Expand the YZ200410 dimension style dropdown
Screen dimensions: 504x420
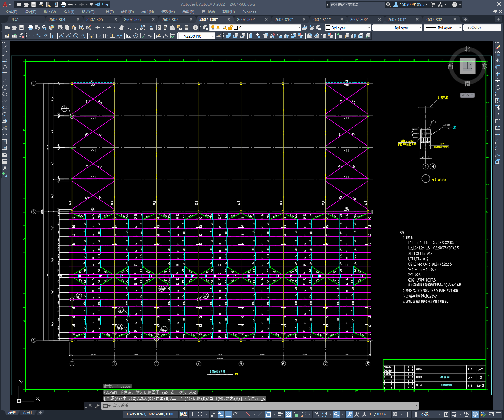point(213,36)
